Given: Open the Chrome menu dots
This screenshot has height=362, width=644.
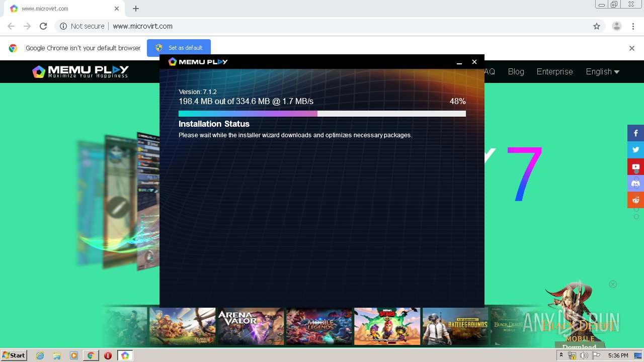Looking at the screenshot, I should (632, 26).
